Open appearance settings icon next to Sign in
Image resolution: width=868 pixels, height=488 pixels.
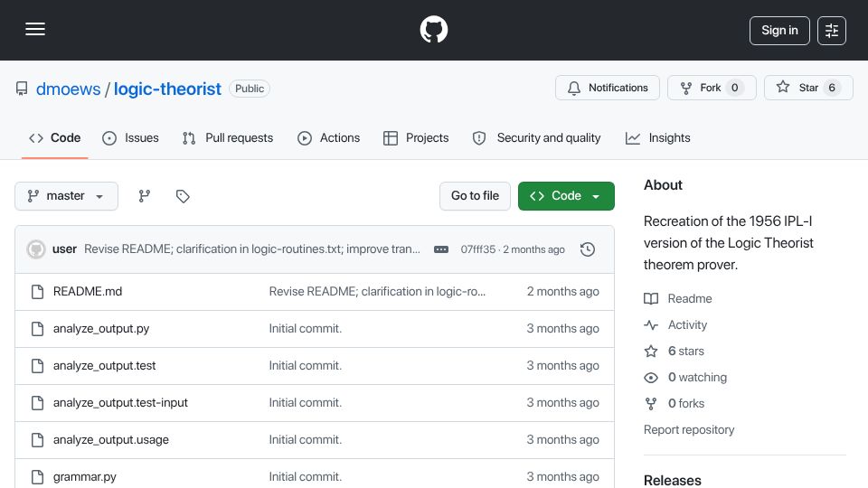[x=832, y=31]
